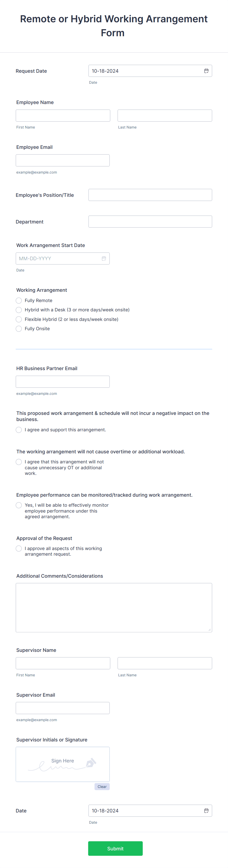228x868 pixels.
Task: Open the bottom Date field calendar picker
Action: [x=206, y=811]
